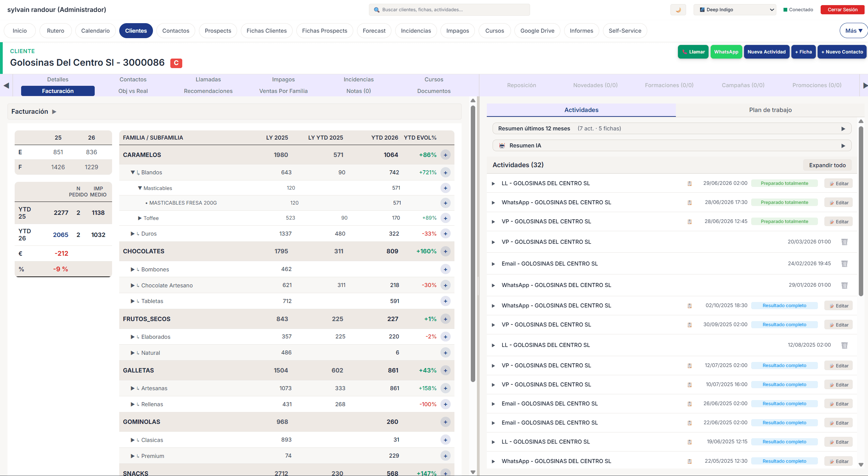Click the clipboard icon on the 26/06/2025 Email activity
868x476 pixels.
689,403
